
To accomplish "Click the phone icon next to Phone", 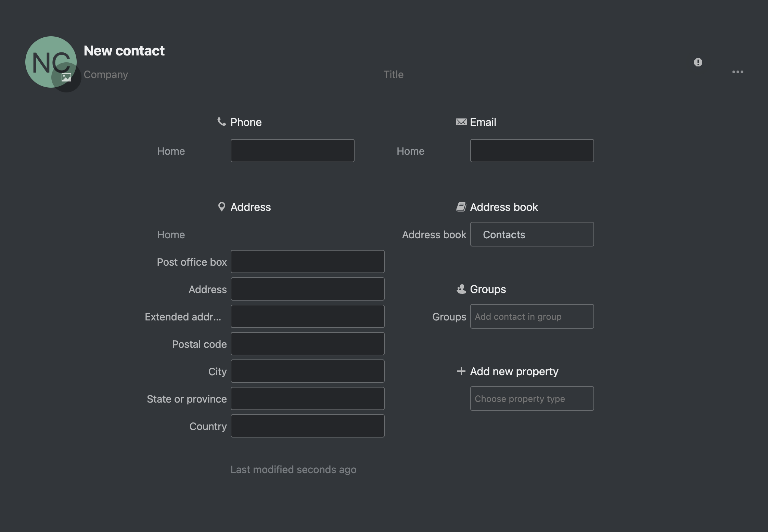I will [221, 122].
